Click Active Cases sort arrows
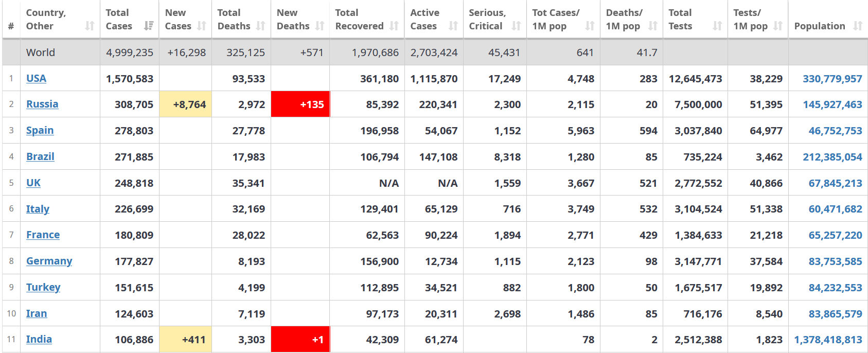 (453, 26)
